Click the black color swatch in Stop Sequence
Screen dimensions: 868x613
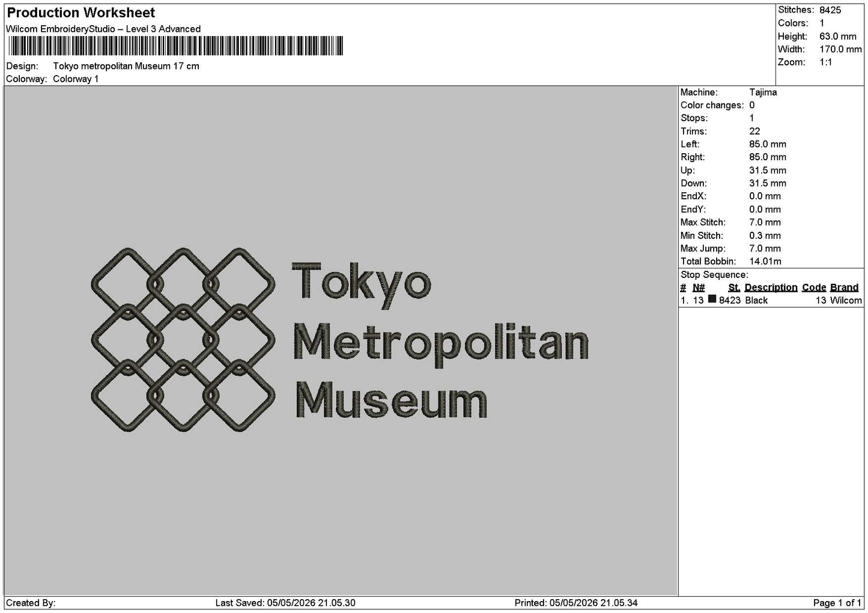pyautogui.click(x=712, y=300)
